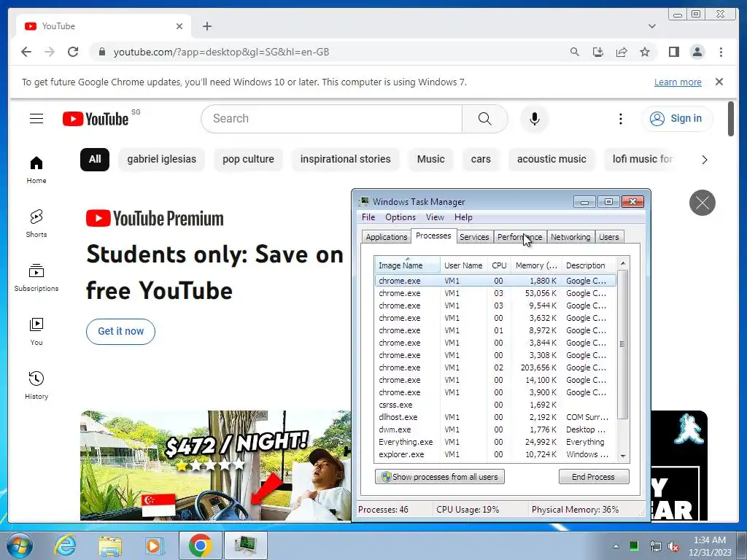Open the Chrome profile icon
The width and height of the screenshot is (747, 560).
697,52
